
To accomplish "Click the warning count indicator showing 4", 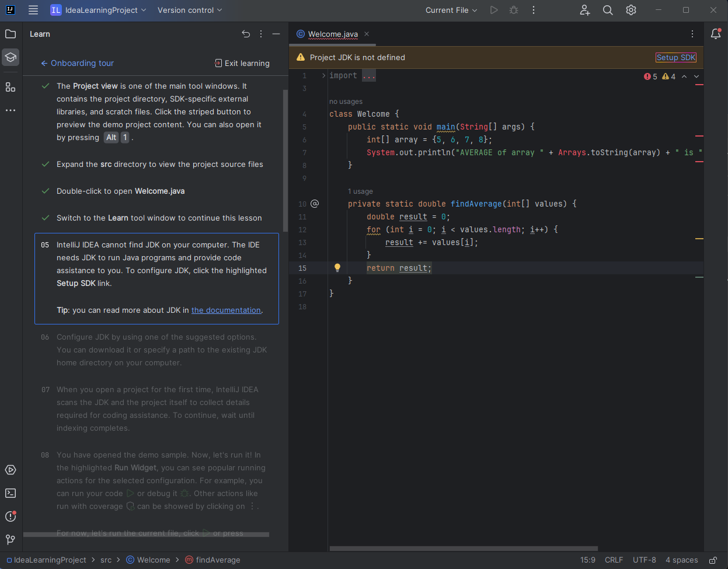I will coord(669,76).
